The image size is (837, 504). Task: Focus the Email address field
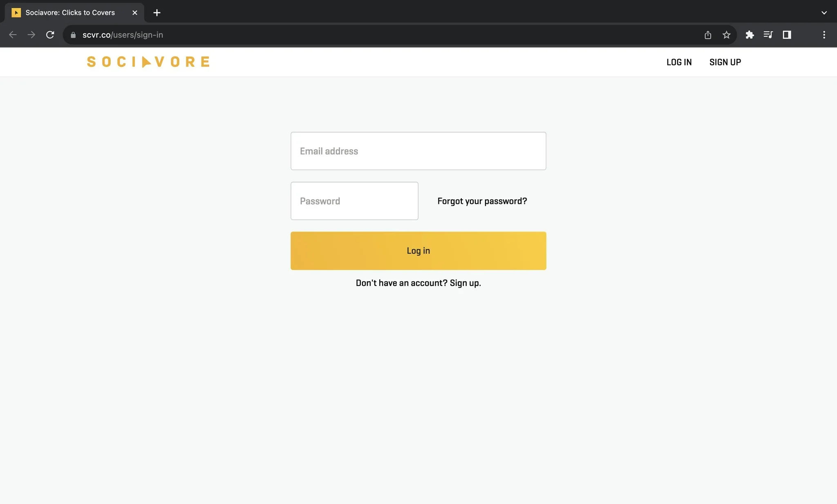pos(418,151)
